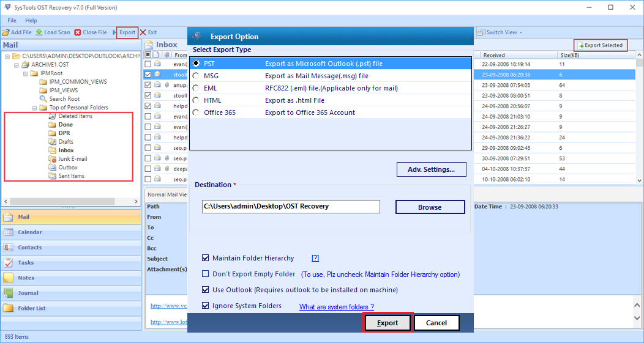This screenshot has width=644, height=343.
Task: Open the Switch View dropdown
Action: click(x=500, y=32)
